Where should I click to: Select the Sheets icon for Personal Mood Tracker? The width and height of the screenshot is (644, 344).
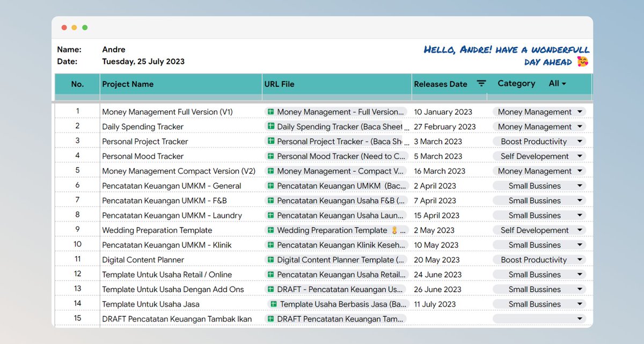click(x=270, y=156)
